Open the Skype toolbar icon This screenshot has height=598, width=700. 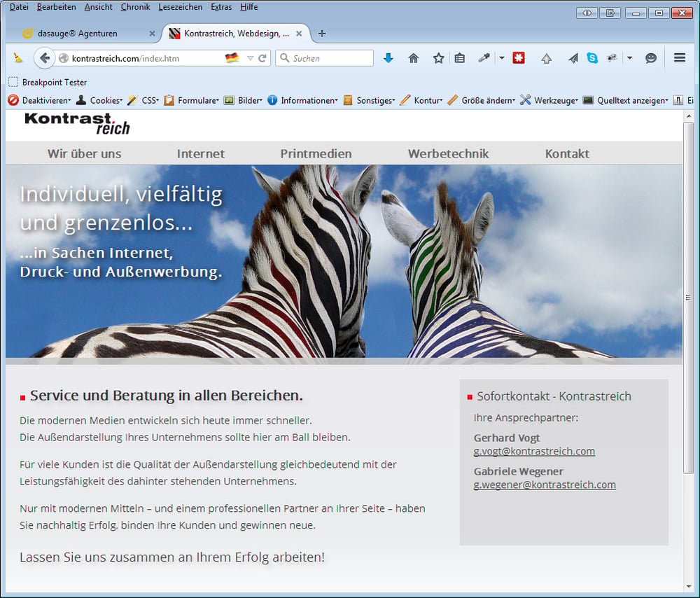click(592, 58)
